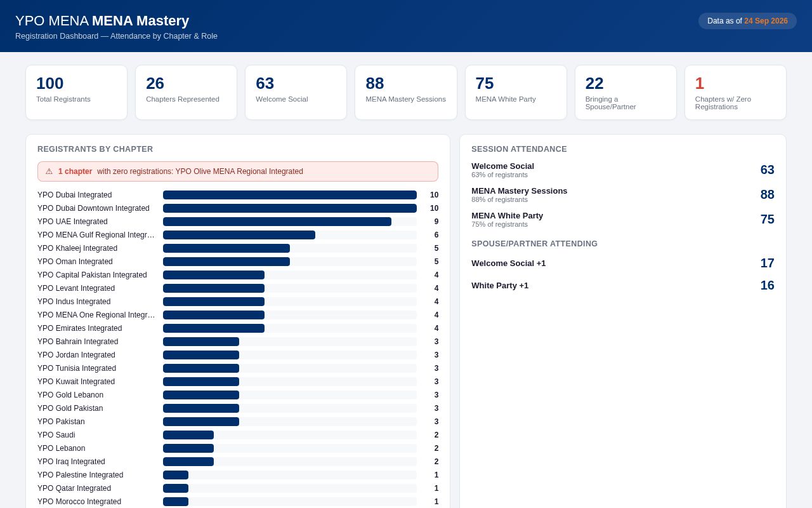The height and width of the screenshot is (508, 812).
Task: Click the YPO Iraq Integrated label
Action: click(x=71, y=462)
